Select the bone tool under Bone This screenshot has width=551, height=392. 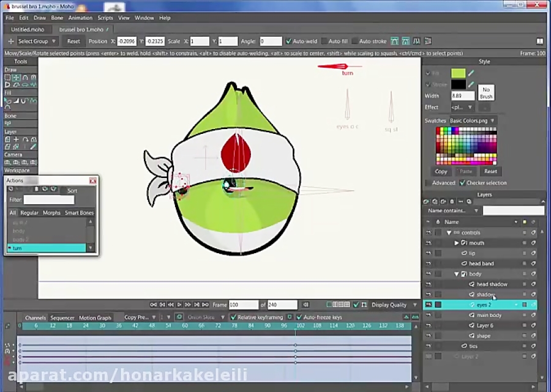(8, 123)
